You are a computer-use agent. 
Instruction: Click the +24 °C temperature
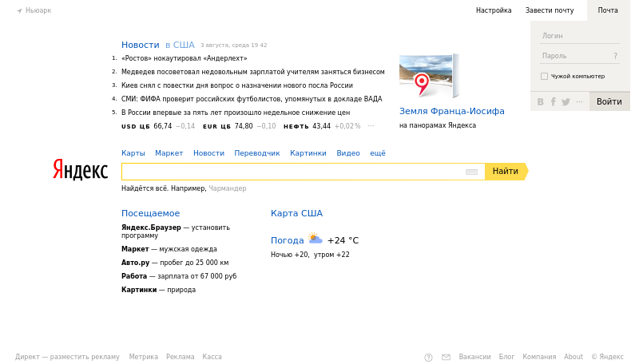pyautogui.click(x=343, y=240)
